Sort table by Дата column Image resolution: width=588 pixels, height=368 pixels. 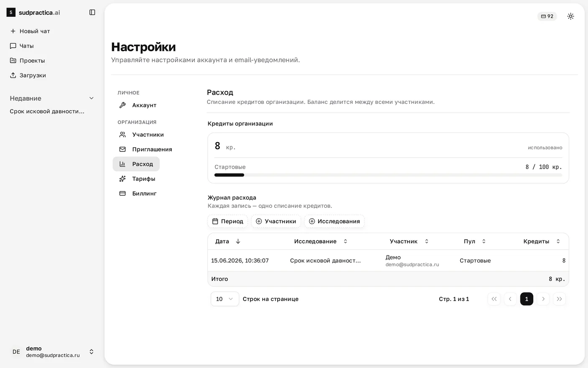[x=228, y=241]
